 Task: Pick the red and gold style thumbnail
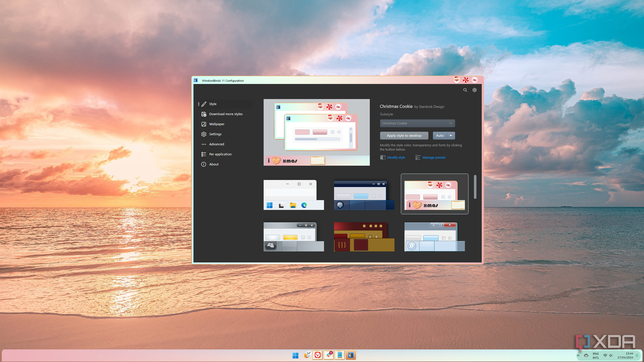point(364,237)
